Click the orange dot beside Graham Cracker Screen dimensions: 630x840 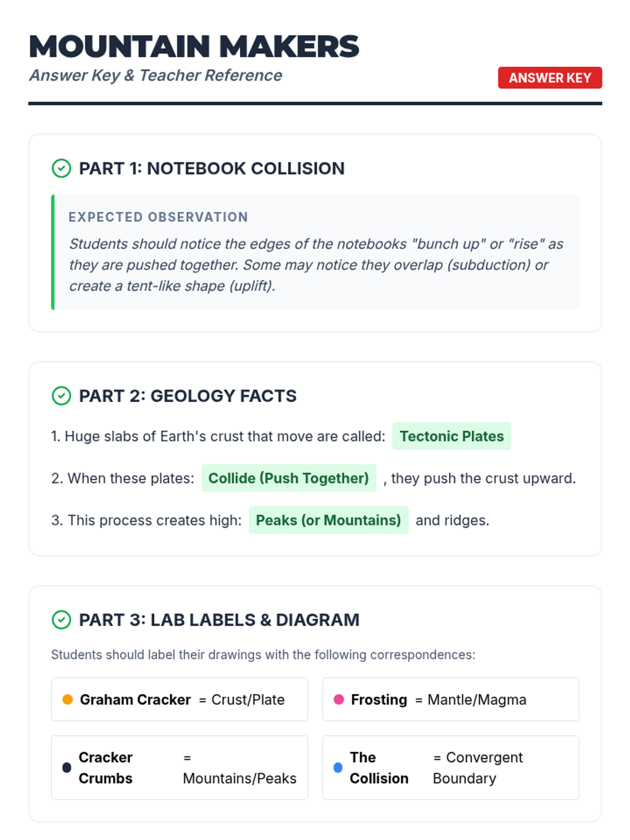pos(68,699)
